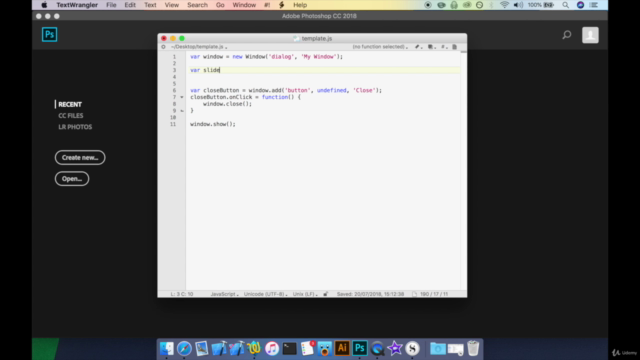Click the gear icon before the ~/Desktop/template.js path
640x360 pixels.
pos(163,47)
